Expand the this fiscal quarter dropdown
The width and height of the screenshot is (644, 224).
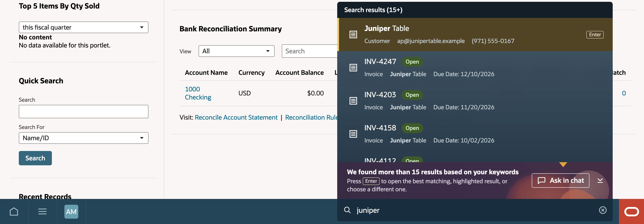83,27
